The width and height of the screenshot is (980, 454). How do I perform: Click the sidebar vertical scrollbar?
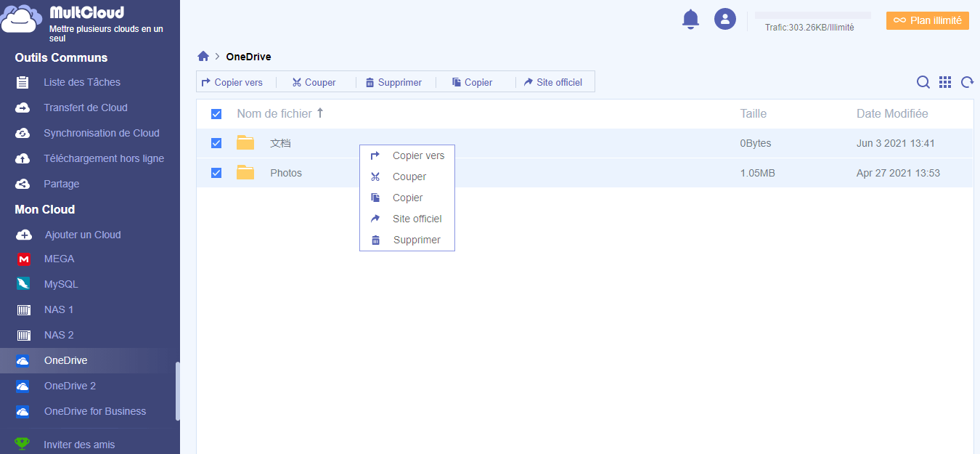178,391
